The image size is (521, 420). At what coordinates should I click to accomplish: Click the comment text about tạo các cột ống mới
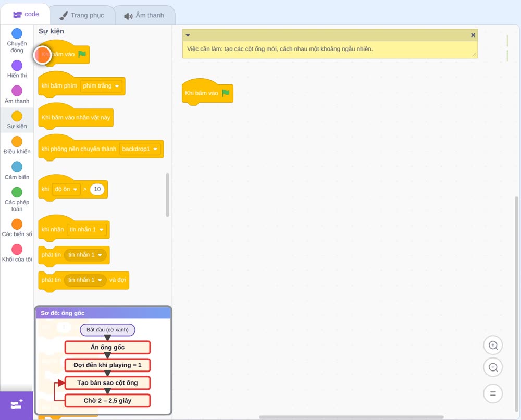coord(280,49)
